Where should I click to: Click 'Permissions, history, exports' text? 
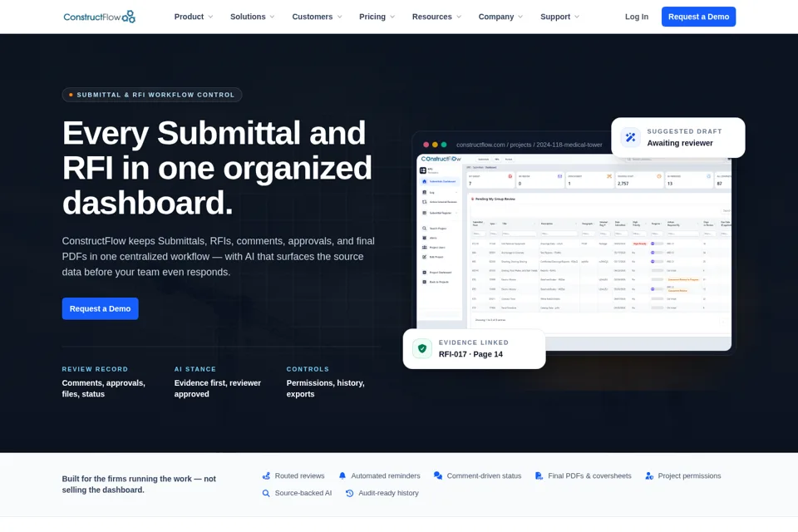(x=325, y=388)
